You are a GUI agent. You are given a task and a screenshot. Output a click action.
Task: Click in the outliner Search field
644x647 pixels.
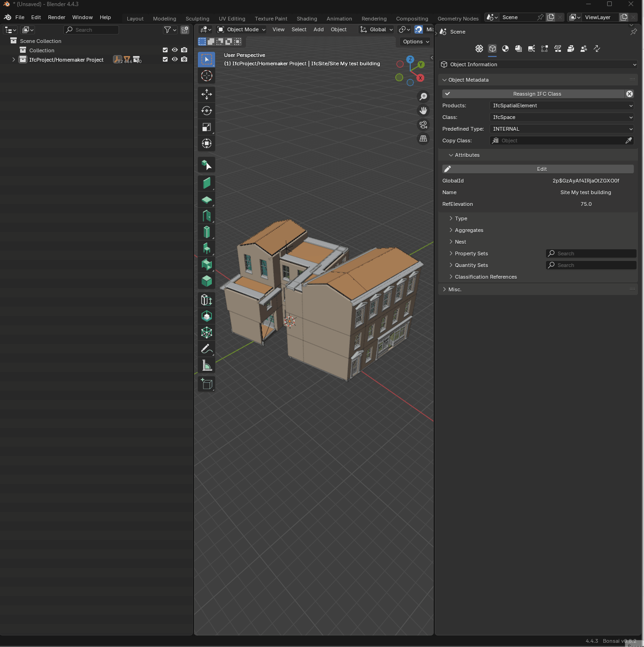pyautogui.click(x=91, y=30)
